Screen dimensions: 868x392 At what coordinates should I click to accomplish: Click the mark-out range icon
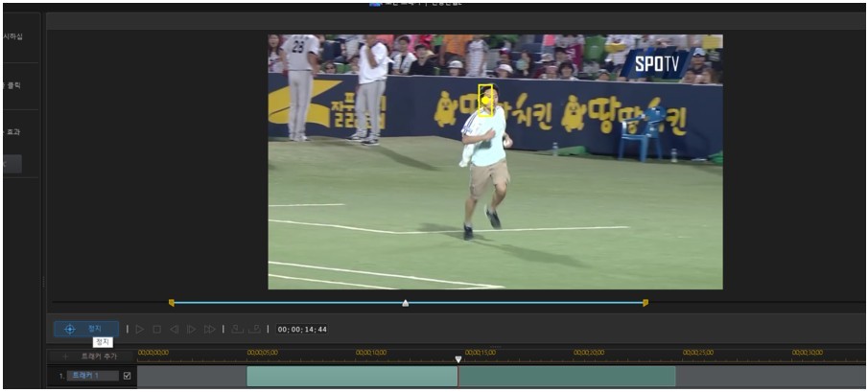[x=253, y=330]
